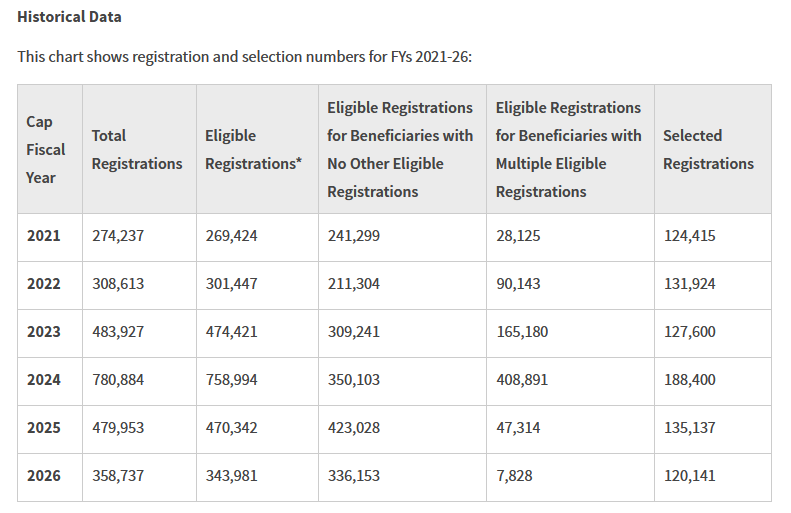Click the 2026 fiscal year row label
This screenshot has height=513, width=791.
44,476
